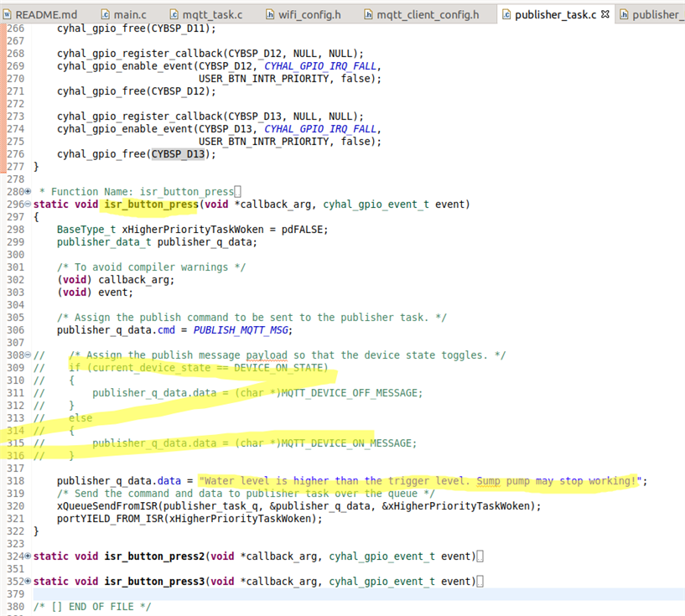Collapse the commented block at line 308
This screenshot has height=616, width=685.
click(28, 355)
